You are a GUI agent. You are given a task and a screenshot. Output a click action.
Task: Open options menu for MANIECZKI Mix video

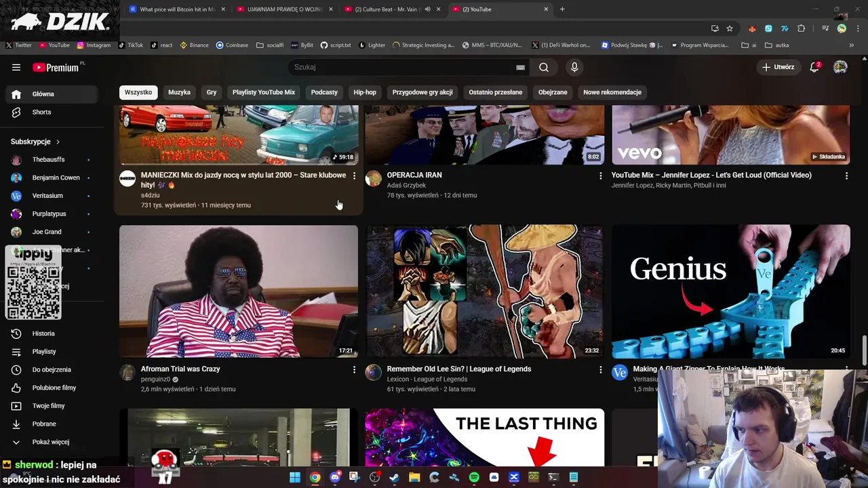pos(354,176)
